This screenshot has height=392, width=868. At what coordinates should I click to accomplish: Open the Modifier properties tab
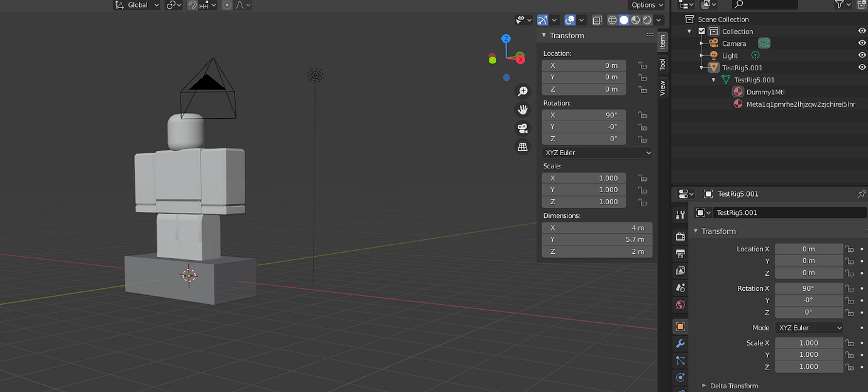pos(680,344)
